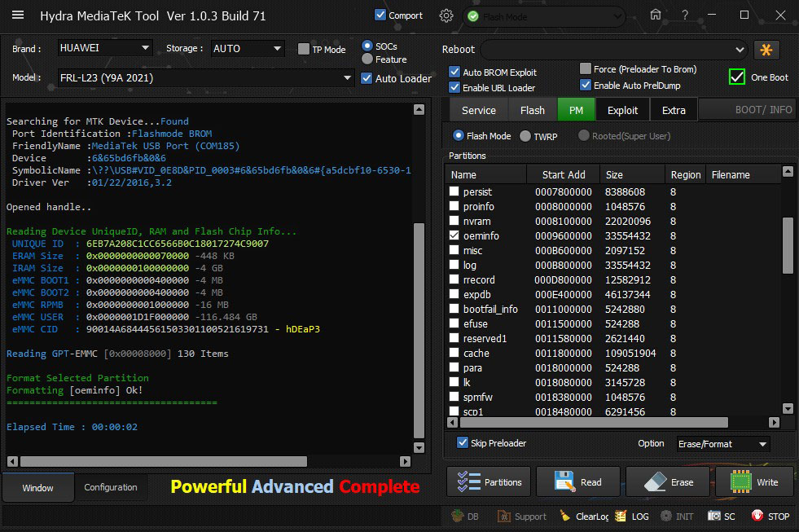799x532 pixels.
Task: Click the home icon in title bar
Action: tap(656, 15)
